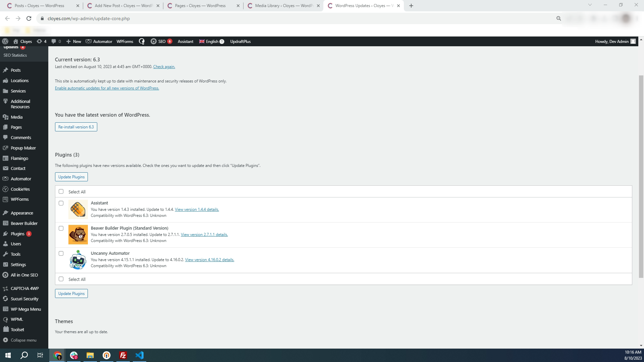644x362 pixels.
Task: Open All in One SEO sidebar menu
Action: click(x=24, y=275)
